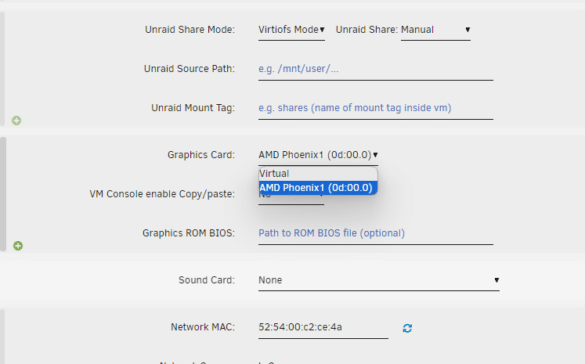Click the Network MAC label
Screen dimensions: 585x364
click(x=203, y=327)
